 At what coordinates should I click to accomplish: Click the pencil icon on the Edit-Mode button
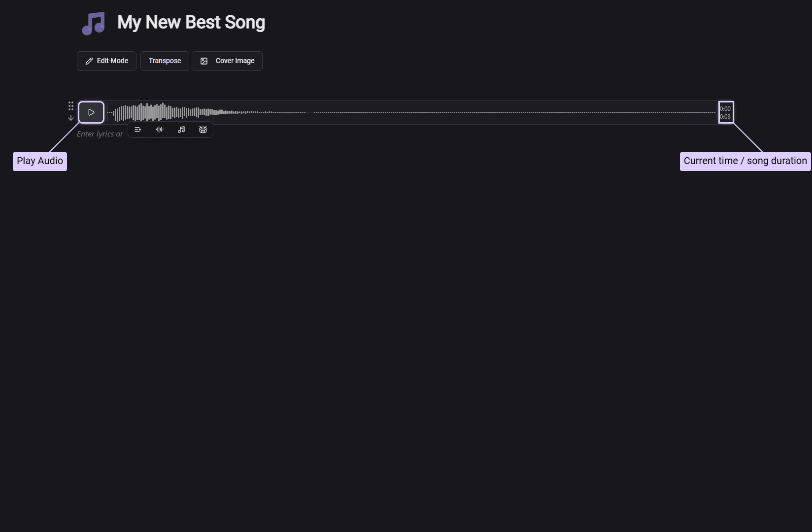(89, 61)
